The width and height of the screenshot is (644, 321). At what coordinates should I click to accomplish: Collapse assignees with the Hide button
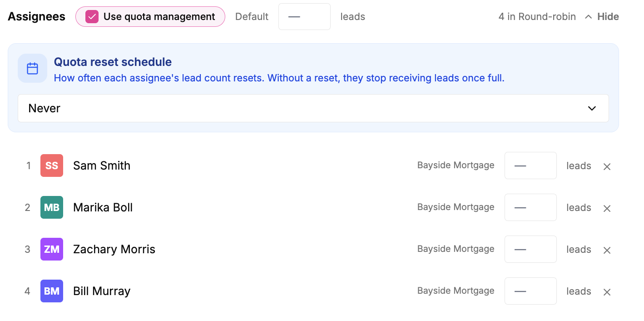602,17
